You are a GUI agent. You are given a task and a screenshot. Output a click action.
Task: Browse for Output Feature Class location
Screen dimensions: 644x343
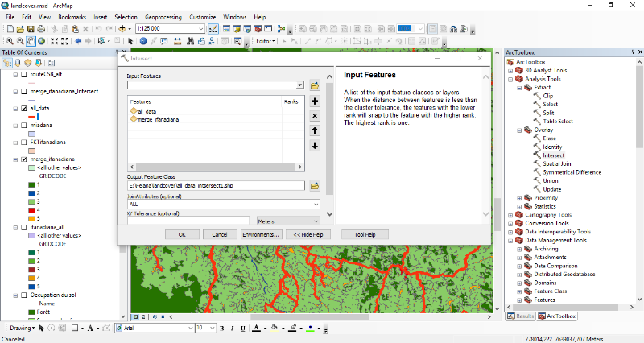click(x=315, y=185)
